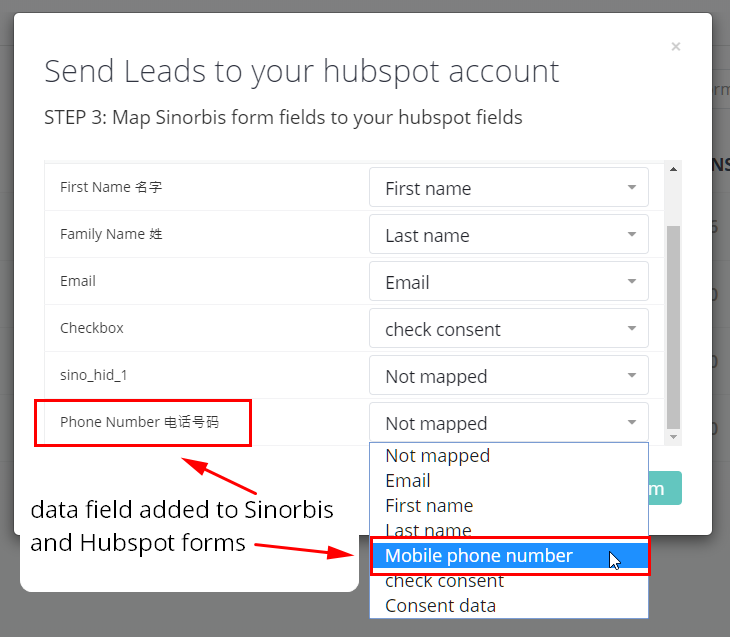
Task: Open the Checkbox row's check consent dropdown
Action: (508, 329)
